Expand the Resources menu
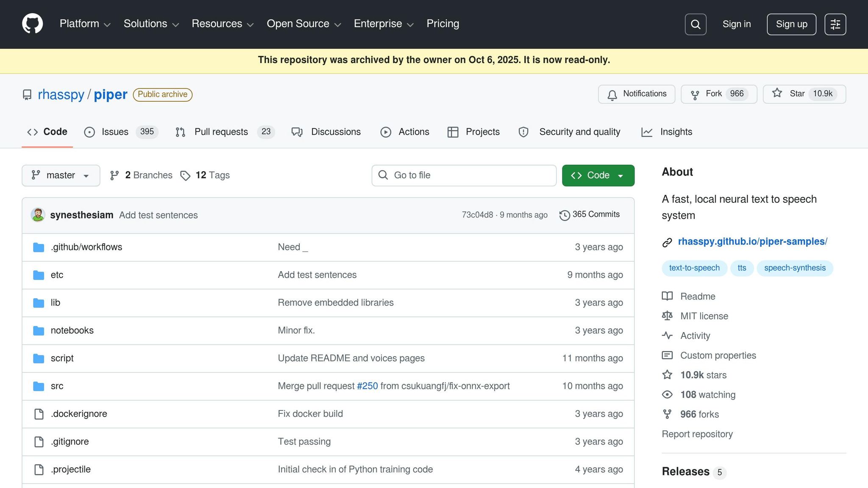The image size is (868, 488). 223,24
